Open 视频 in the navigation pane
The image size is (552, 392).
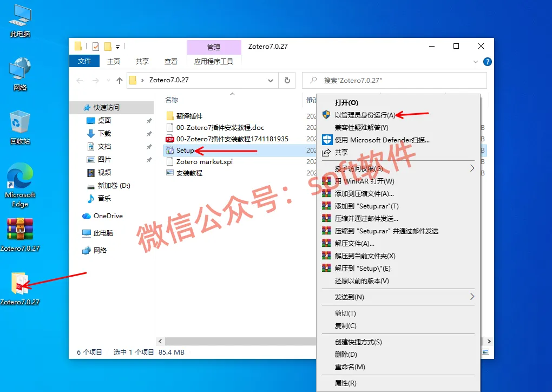click(x=104, y=173)
